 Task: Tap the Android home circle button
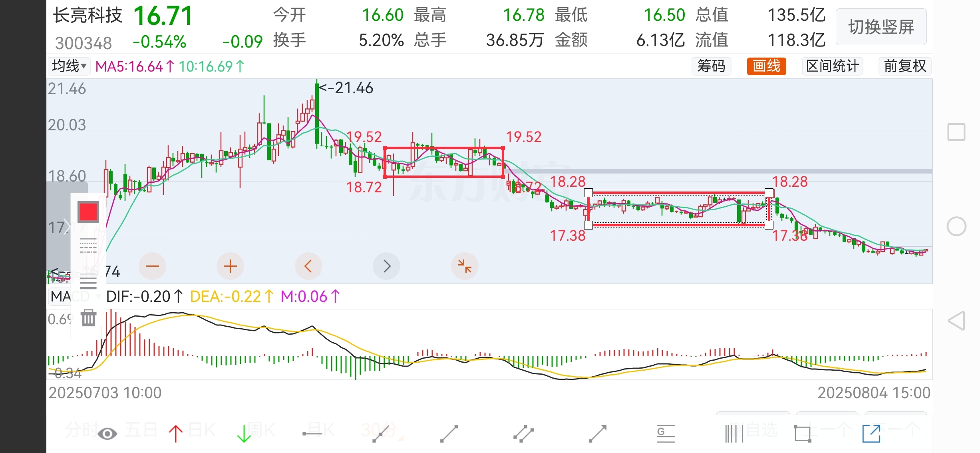(x=956, y=227)
